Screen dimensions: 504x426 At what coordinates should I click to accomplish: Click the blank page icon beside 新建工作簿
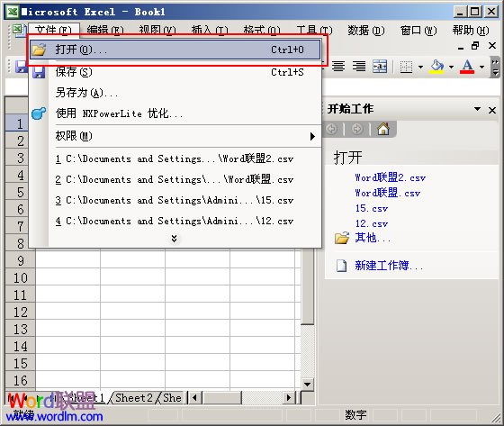point(341,266)
